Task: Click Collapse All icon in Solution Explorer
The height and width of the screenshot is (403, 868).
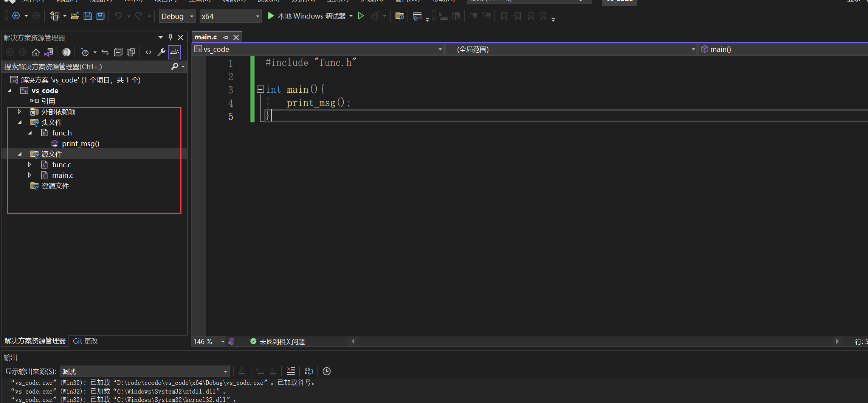Action: (118, 52)
